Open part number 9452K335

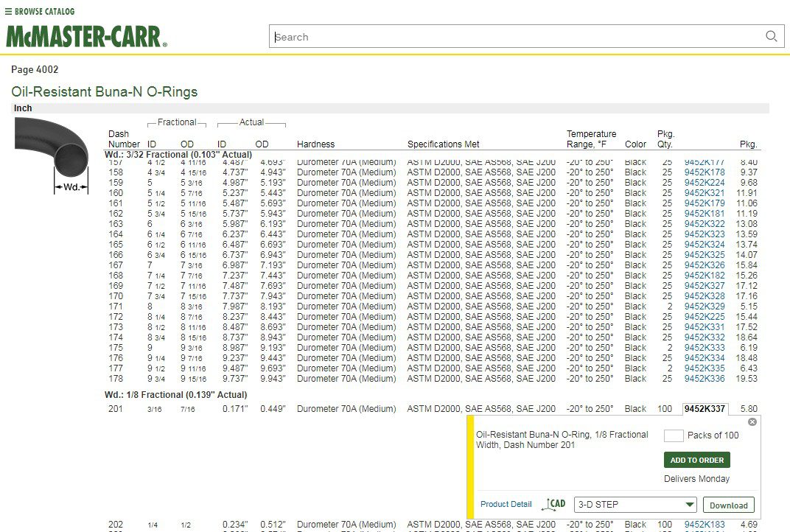[x=705, y=368]
